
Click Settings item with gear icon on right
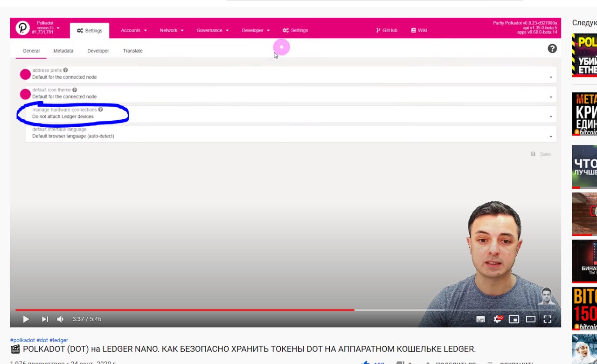pos(295,30)
